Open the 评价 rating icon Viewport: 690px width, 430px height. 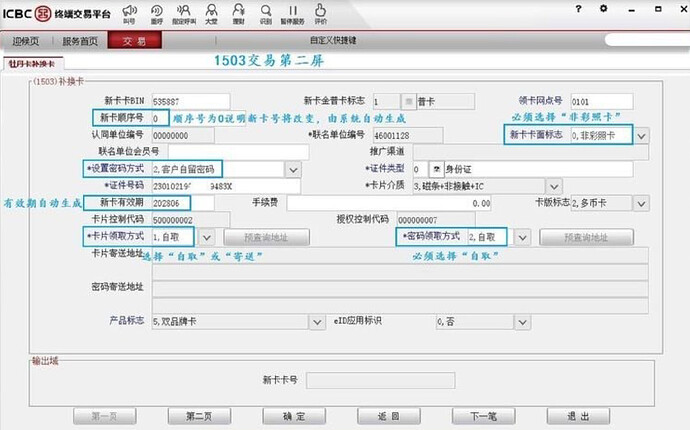(320, 14)
